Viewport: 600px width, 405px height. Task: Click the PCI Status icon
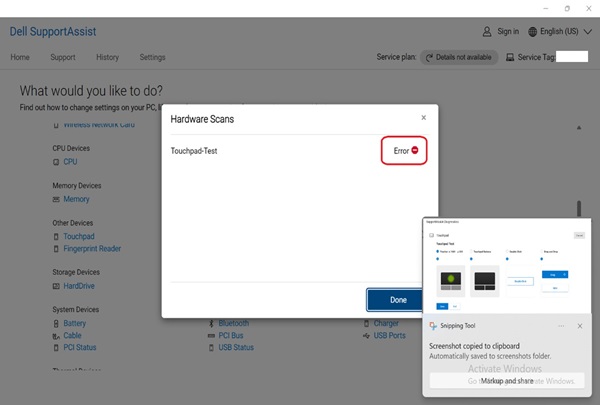point(56,348)
